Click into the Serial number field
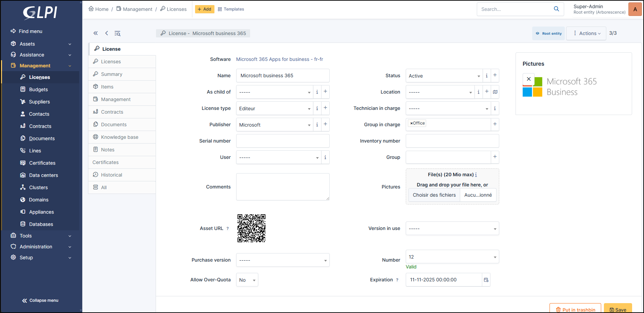This screenshot has width=644, height=313. click(283, 141)
